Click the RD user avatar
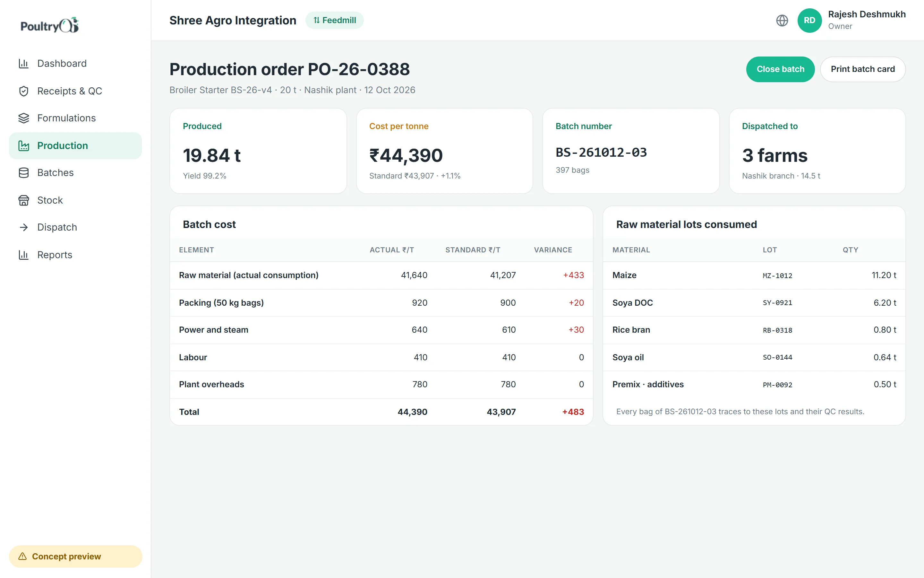Image resolution: width=924 pixels, height=578 pixels. 809,20
